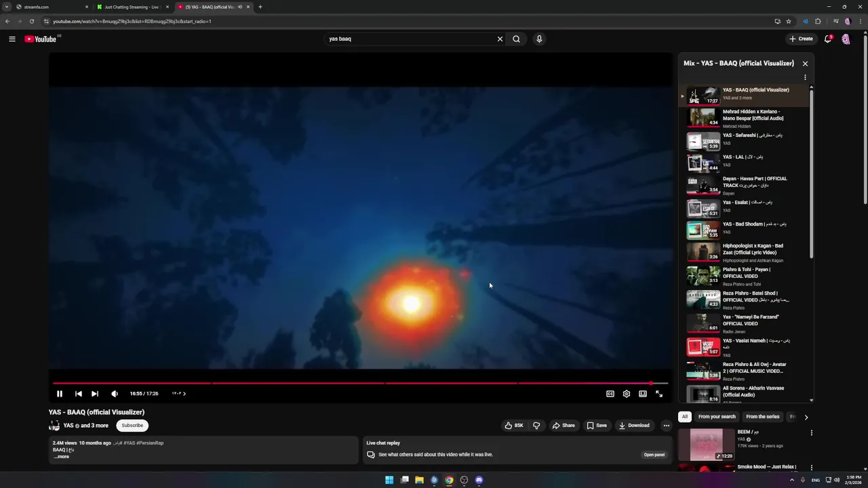868x488 pixels.
Task: Open the YouTube account avatar menu
Action: click(x=846, y=39)
